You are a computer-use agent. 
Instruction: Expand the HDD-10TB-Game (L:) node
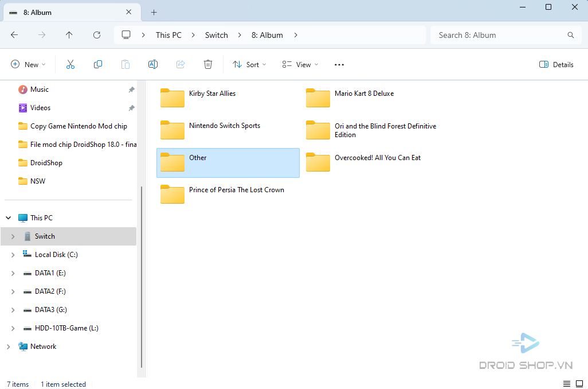click(x=13, y=328)
